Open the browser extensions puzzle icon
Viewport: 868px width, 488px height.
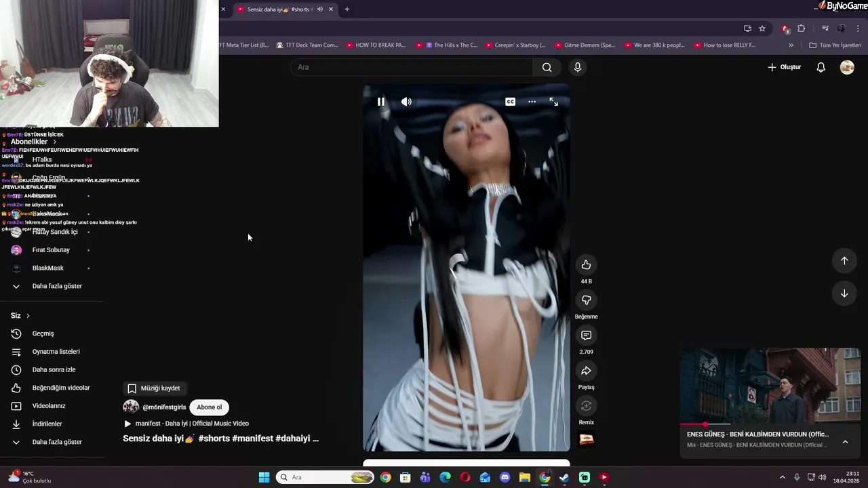(x=801, y=28)
